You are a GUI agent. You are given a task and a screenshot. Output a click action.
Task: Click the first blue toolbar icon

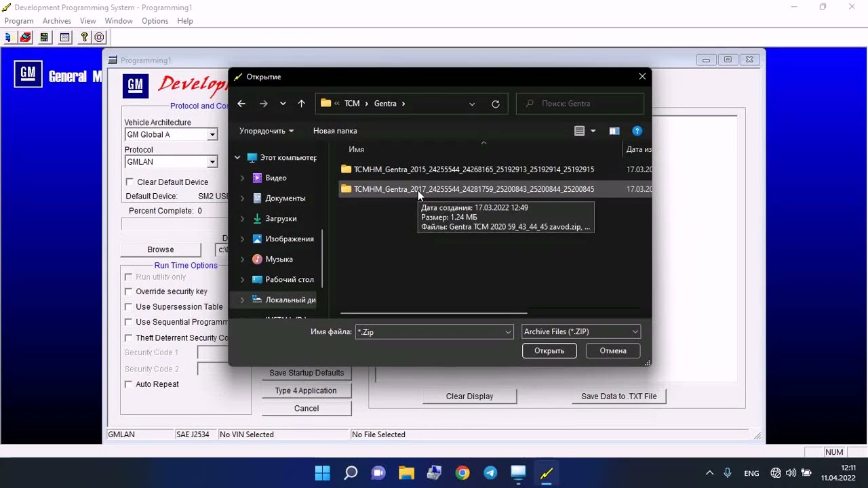tap(8, 37)
